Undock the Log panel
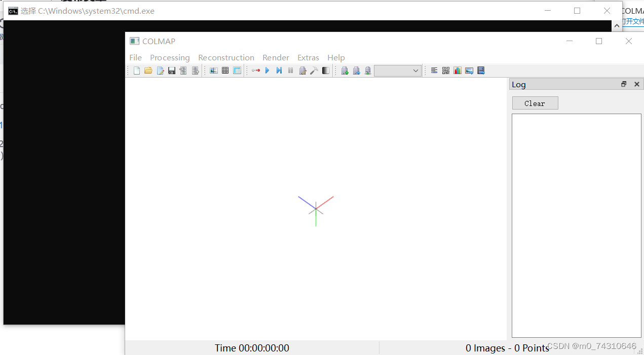644x355 pixels. 624,84
